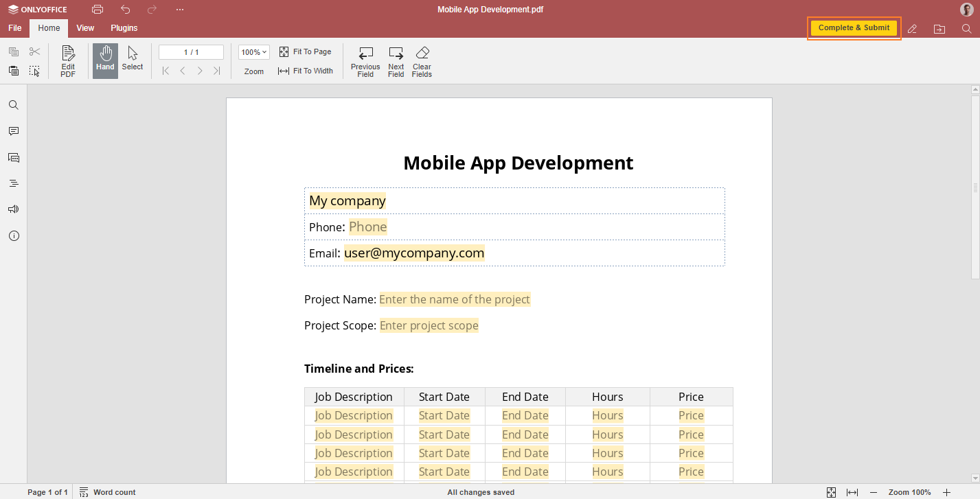Toggle the Hand tool on

[104, 60]
